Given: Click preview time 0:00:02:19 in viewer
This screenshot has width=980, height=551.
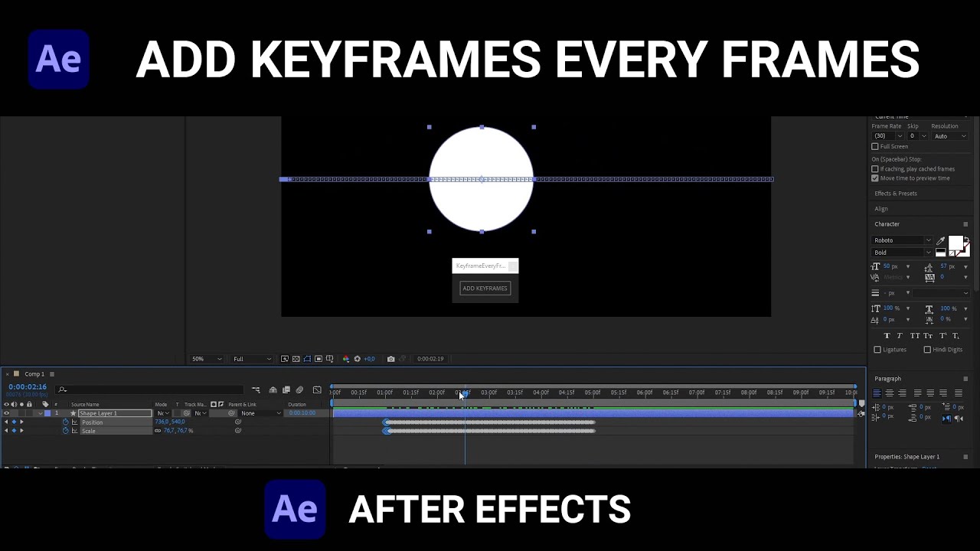Looking at the screenshot, I should [x=430, y=358].
